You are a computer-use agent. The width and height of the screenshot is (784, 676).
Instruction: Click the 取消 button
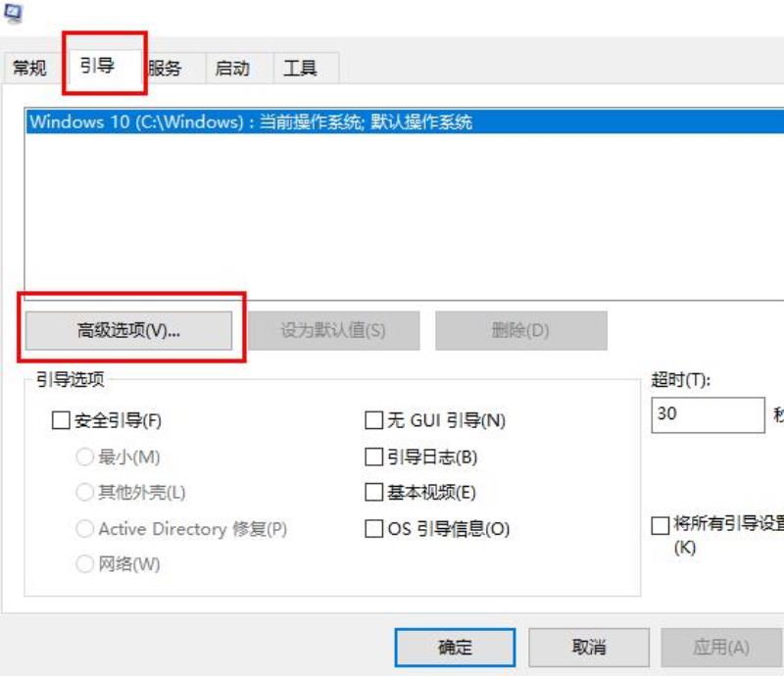tap(589, 648)
